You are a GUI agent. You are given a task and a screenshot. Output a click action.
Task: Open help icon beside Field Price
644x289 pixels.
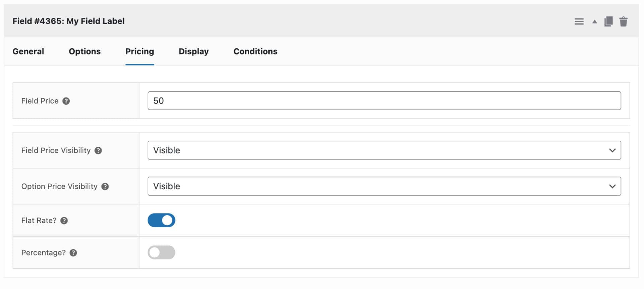point(66,101)
